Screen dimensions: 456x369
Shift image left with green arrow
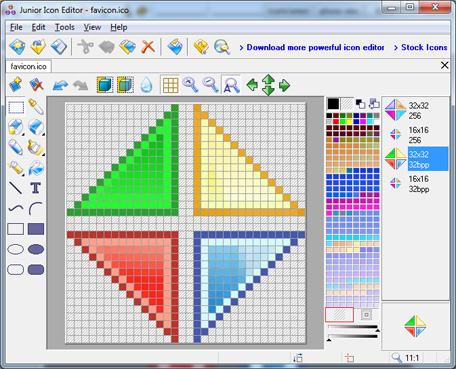(252, 85)
